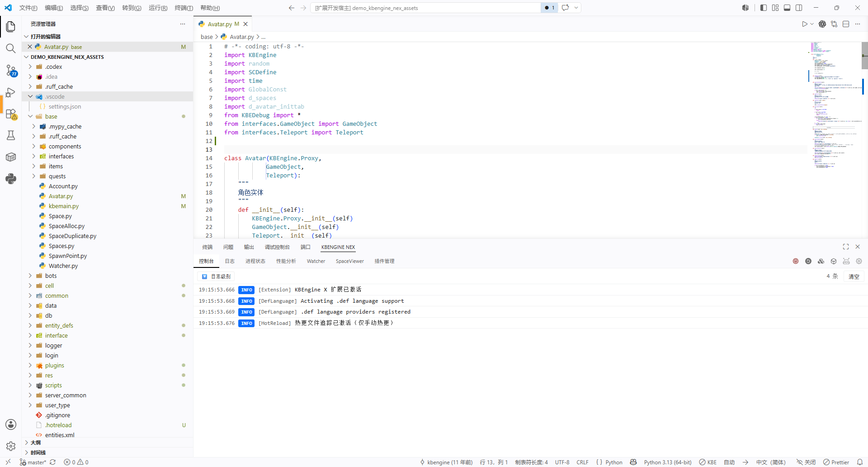The image size is (868, 467).
Task: Click the hexagon package icon in KBENGINE NEX panel
Action: point(834,261)
